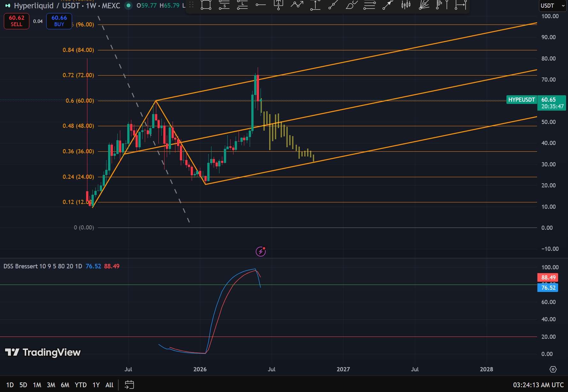Select the text callout tool

(x=278, y=5)
